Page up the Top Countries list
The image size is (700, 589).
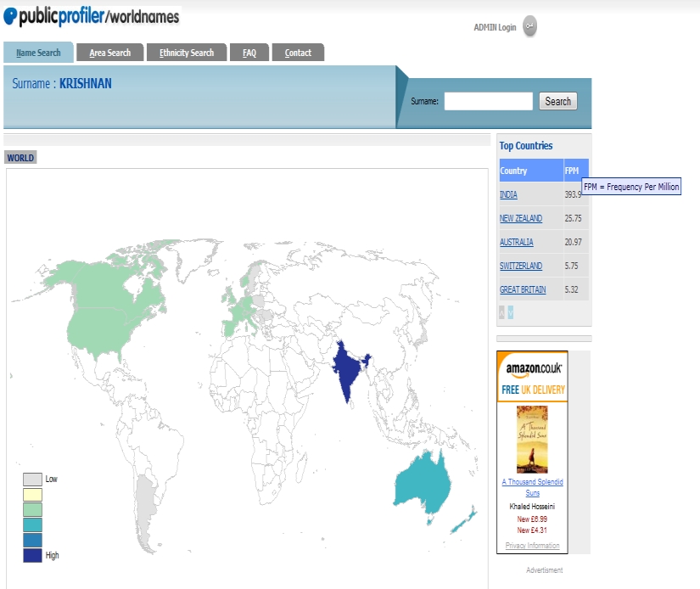[501, 312]
